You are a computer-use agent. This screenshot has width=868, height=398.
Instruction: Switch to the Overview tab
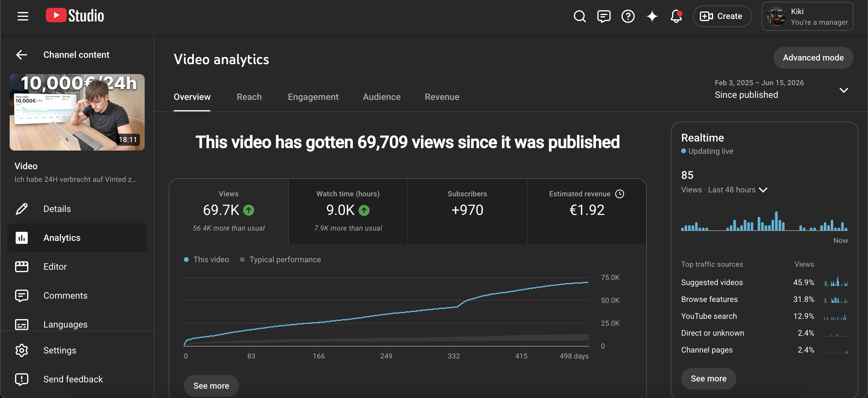pos(192,97)
